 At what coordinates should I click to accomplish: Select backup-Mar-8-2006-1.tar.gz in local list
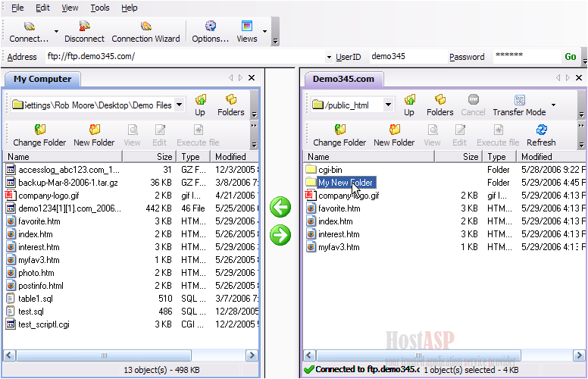(68, 183)
